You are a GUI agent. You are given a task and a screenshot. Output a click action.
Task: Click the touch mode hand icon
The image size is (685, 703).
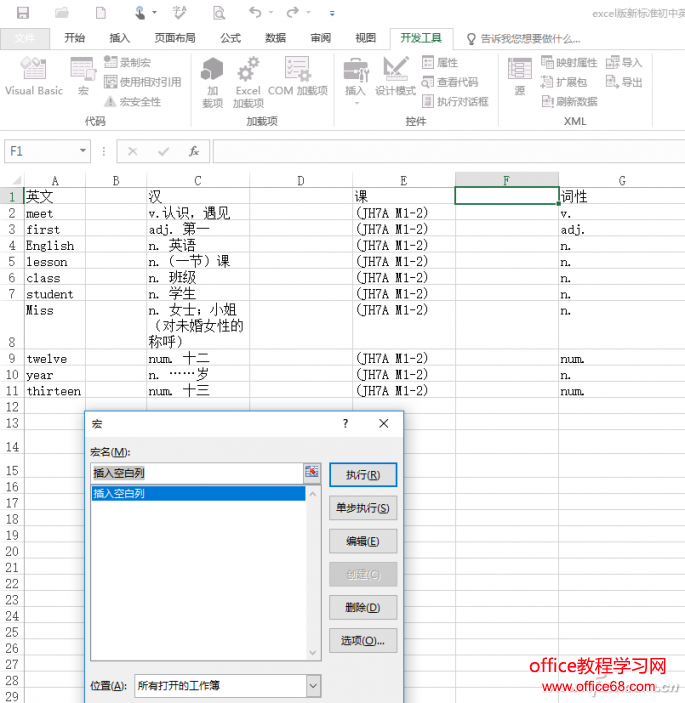[140, 13]
